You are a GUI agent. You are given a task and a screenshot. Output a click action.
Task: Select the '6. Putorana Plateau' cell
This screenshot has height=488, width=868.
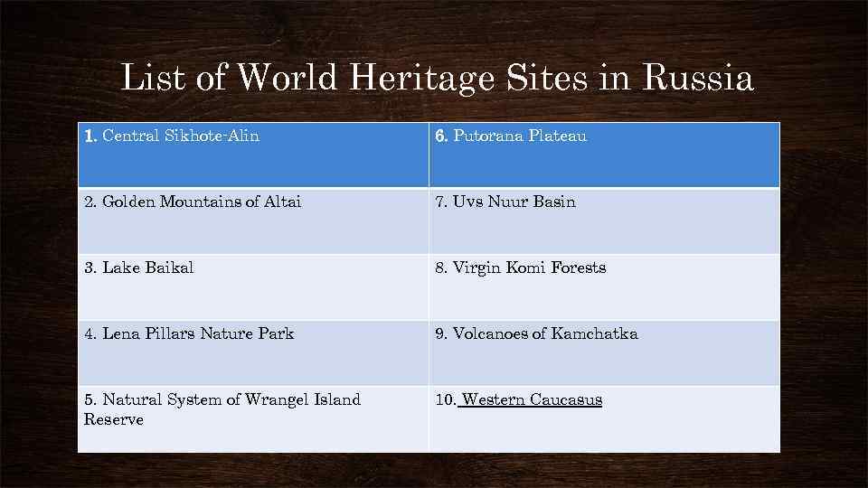pyautogui.click(x=605, y=155)
